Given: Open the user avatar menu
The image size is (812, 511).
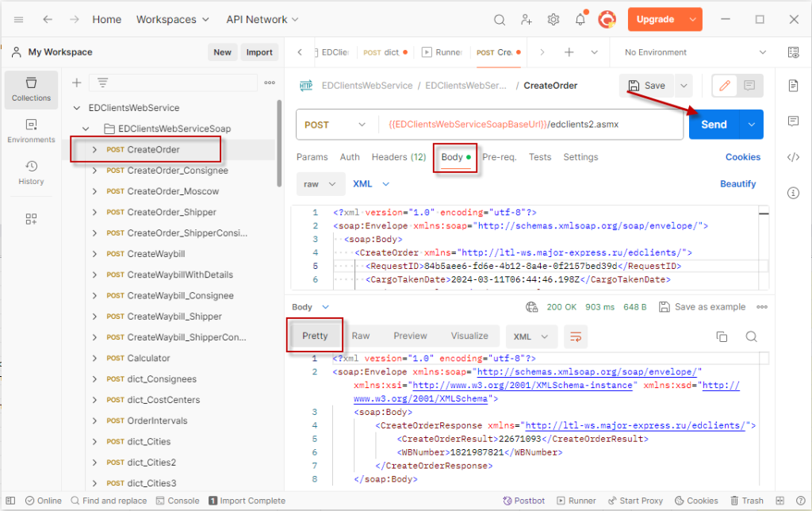Looking at the screenshot, I should pos(607,20).
